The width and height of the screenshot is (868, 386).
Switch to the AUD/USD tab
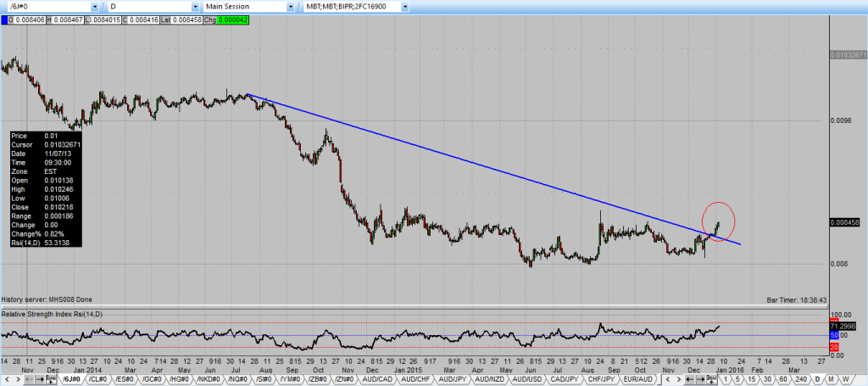click(x=527, y=379)
